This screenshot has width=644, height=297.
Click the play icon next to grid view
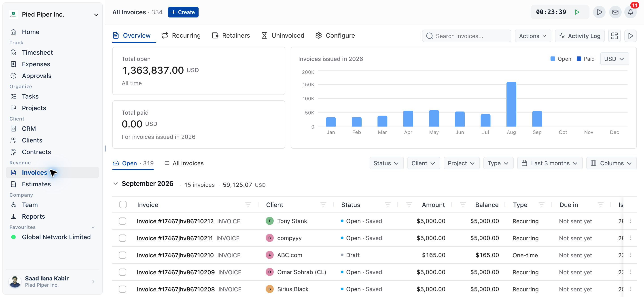[631, 36]
